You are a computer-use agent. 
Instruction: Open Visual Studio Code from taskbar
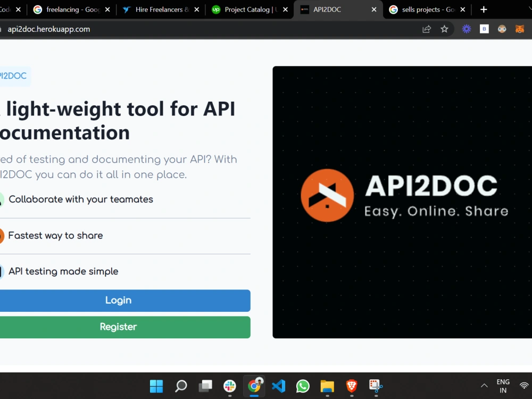(x=279, y=386)
